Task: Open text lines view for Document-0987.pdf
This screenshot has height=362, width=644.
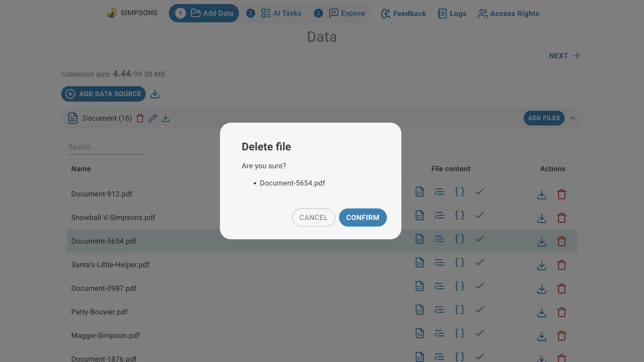Action: coord(439,286)
